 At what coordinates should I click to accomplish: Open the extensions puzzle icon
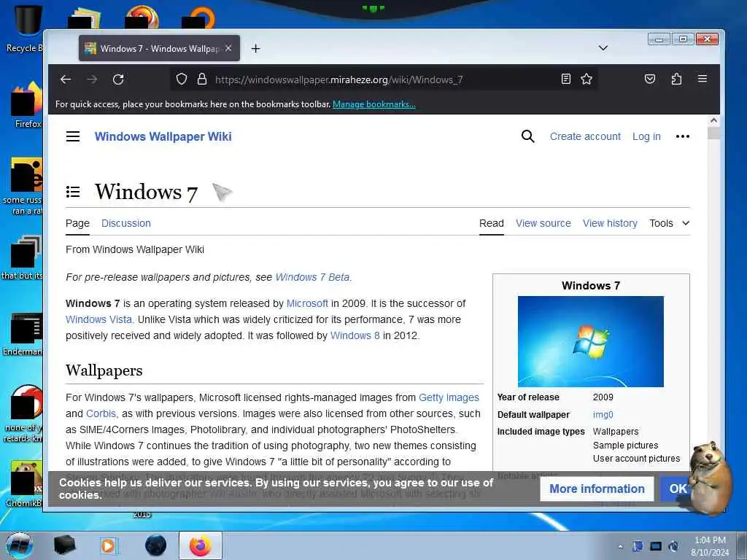[x=676, y=79]
